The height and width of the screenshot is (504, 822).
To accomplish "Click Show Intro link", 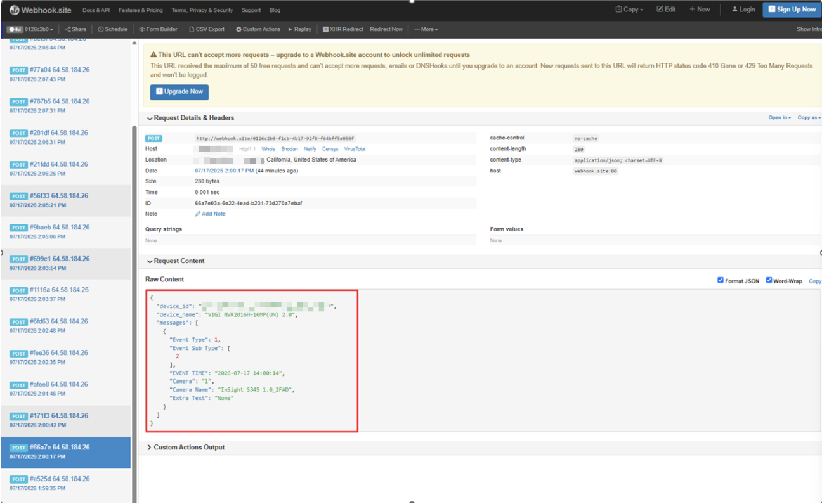I will (x=809, y=29).
